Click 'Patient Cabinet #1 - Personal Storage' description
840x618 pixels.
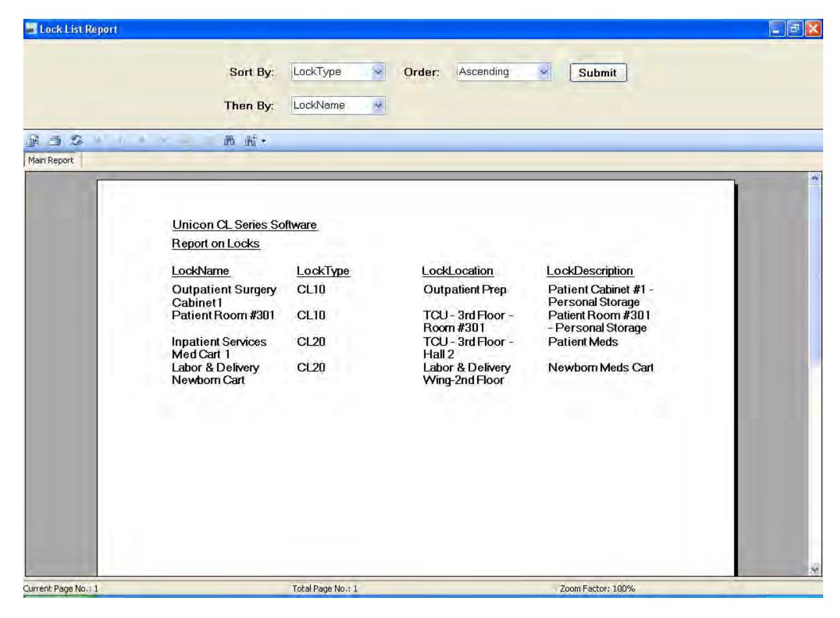[600, 296]
